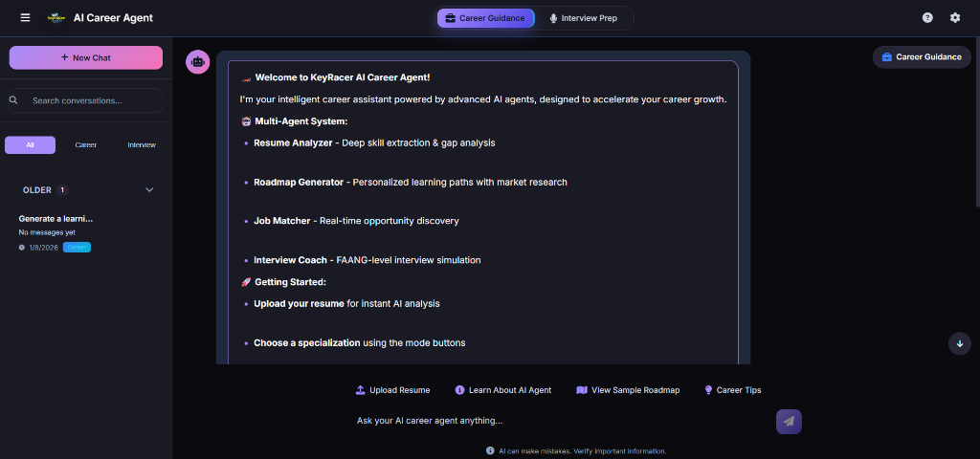
Task: Open the settings gear icon
Action: [x=955, y=17]
